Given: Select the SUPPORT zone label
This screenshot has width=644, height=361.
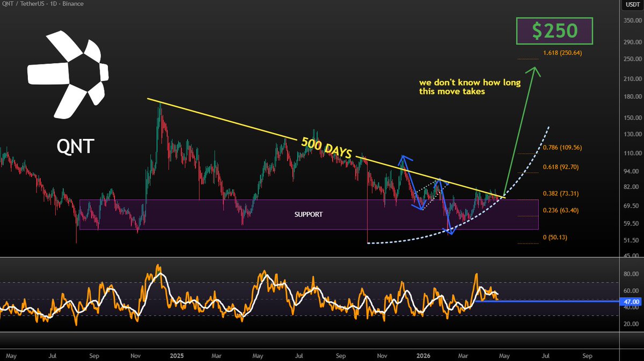Looking at the screenshot, I should [308, 213].
